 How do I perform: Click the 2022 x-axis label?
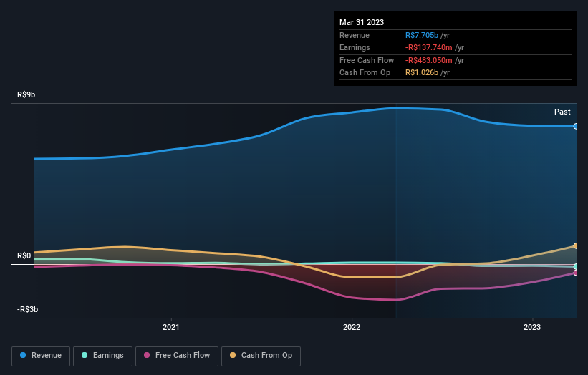[352, 327]
